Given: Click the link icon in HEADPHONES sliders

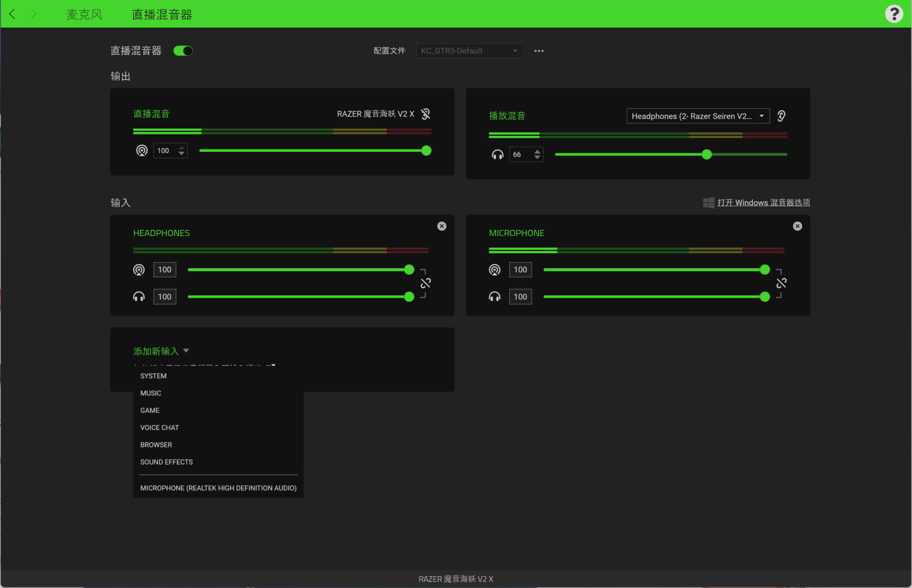Looking at the screenshot, I should (426, 283).
